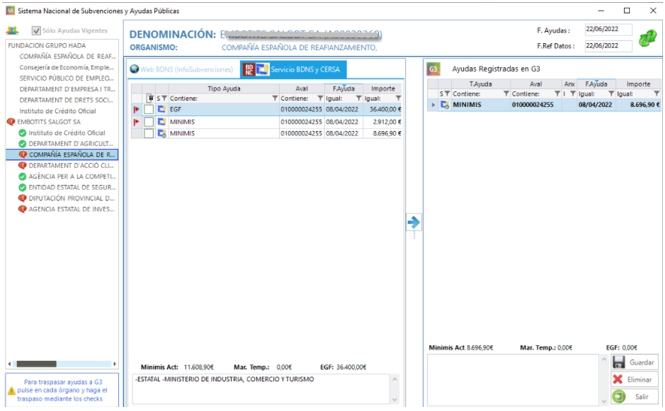665x411 pixels.
Task: Click the blue transfer arrow to G3
Action: [x=414, y=222]
